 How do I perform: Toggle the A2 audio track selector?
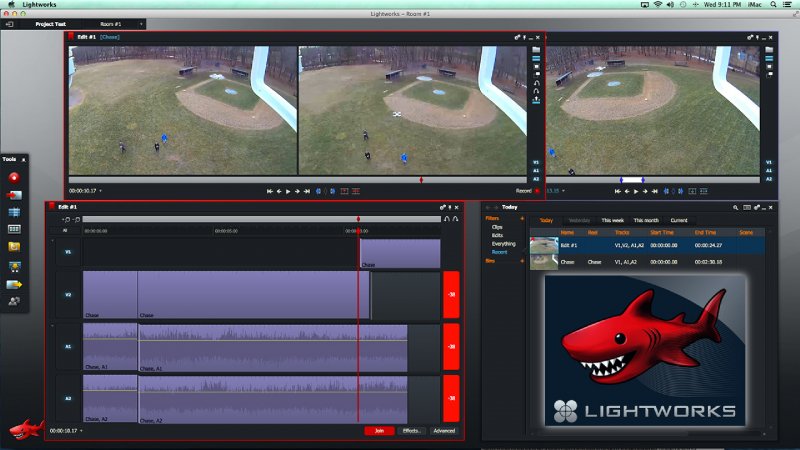tap(68, 397)
